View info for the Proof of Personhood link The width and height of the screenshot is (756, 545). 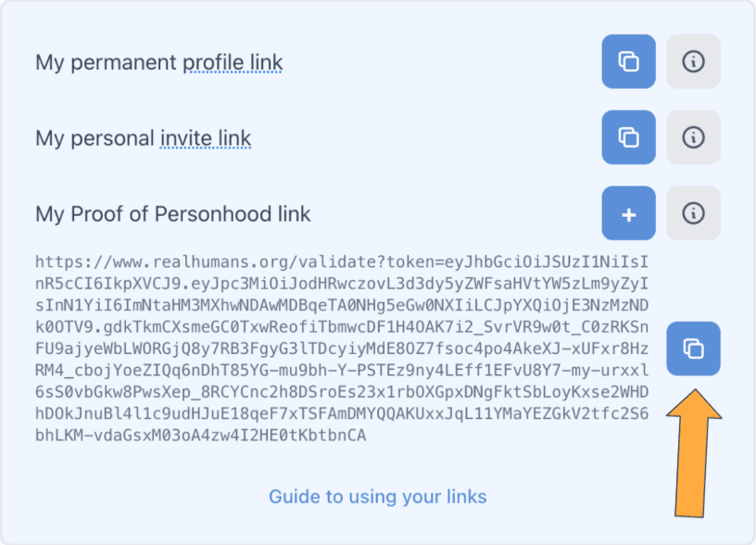693,213
